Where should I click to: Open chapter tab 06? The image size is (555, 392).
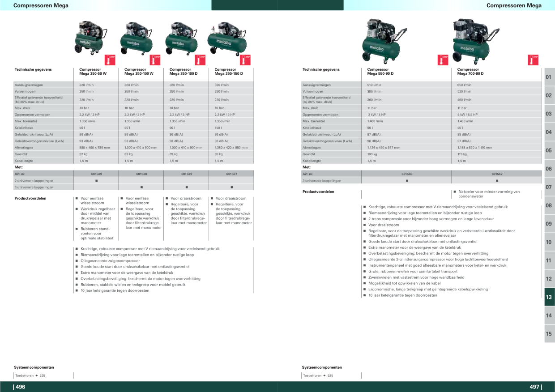[x=549, y=169]
